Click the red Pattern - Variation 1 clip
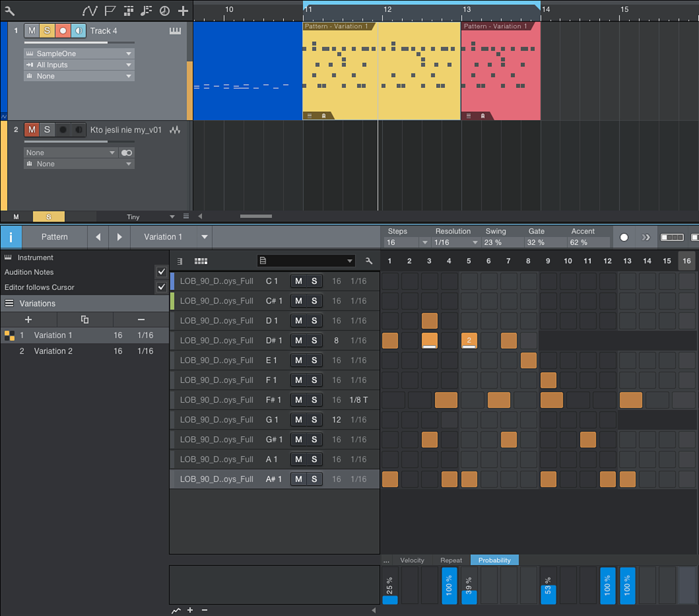Image resolution: width=699 pixels, height=616 pixels. coord(501,71)
